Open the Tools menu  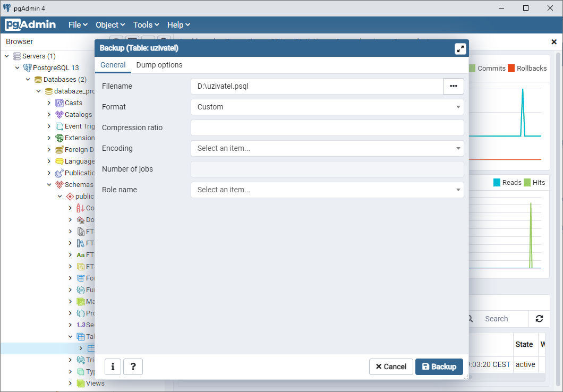[146, 24]
